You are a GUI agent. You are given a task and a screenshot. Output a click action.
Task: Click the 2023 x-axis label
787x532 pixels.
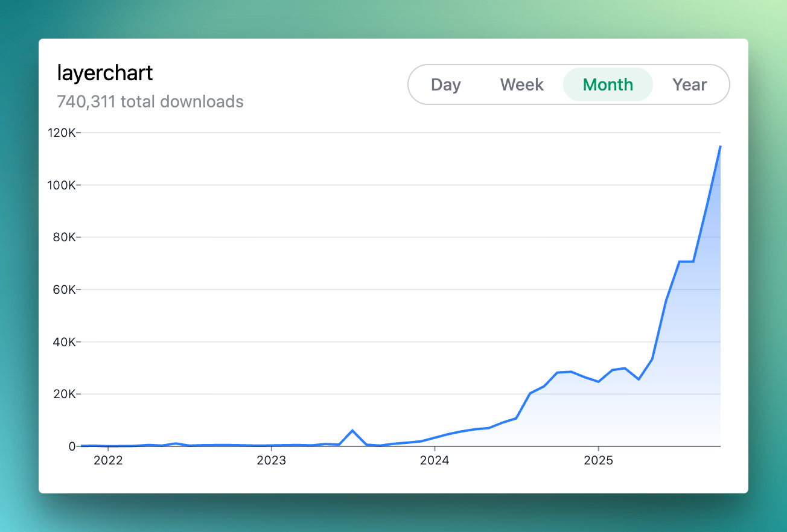(x=272, y=461)
